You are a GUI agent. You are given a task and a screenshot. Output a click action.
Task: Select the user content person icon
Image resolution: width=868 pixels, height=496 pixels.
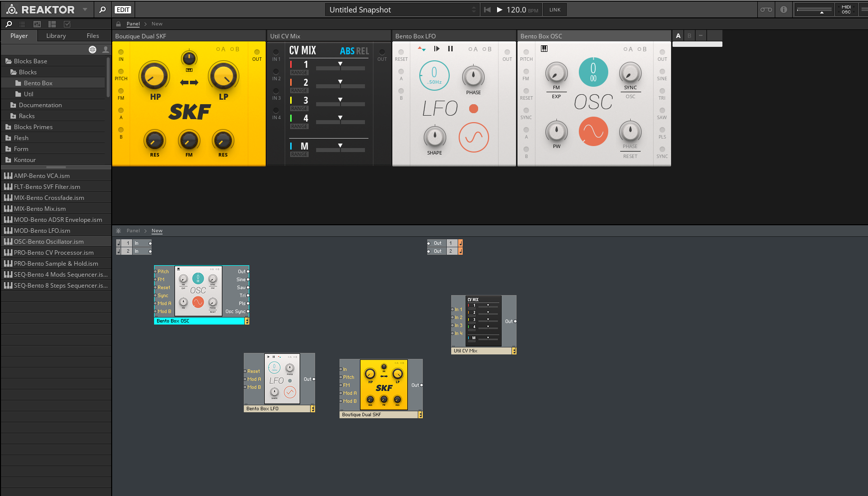point(106,49)
